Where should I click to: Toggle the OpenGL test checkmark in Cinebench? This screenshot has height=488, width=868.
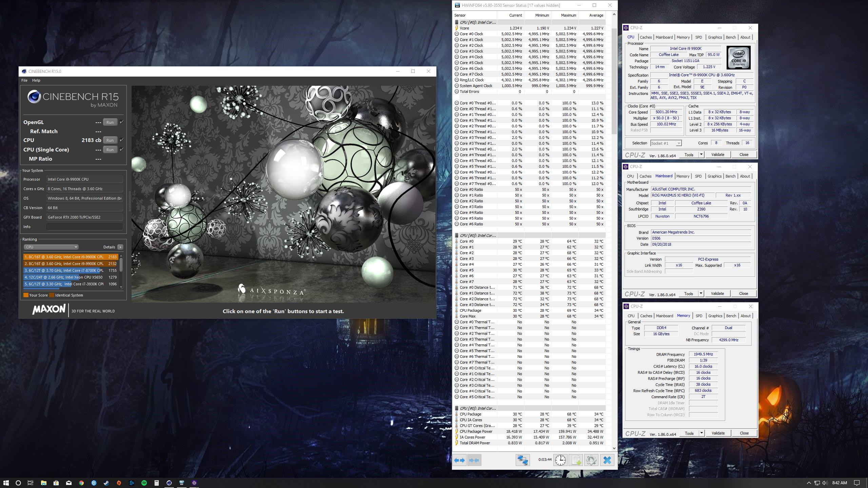(x=122, y=122)
